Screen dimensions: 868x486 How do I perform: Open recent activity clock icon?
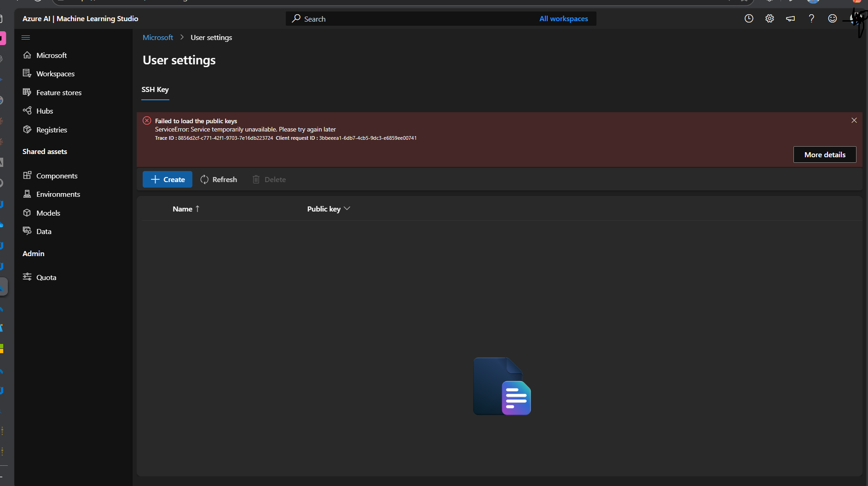coord(749,18)
